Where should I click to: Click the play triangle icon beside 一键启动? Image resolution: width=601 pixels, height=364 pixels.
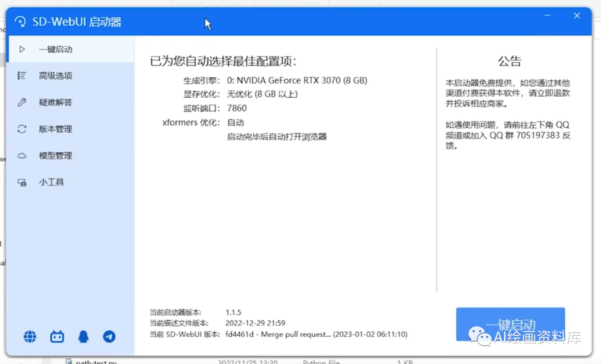coord(22,49)
